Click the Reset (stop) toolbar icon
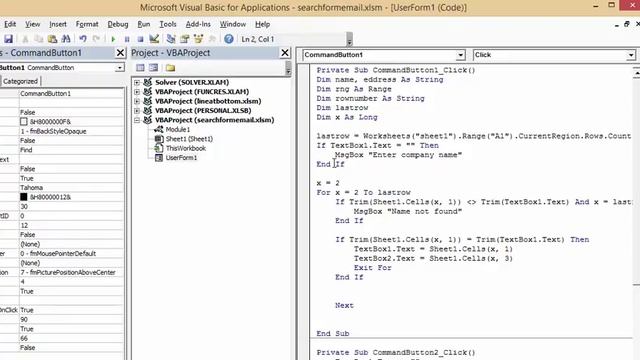 coord(140,39)
